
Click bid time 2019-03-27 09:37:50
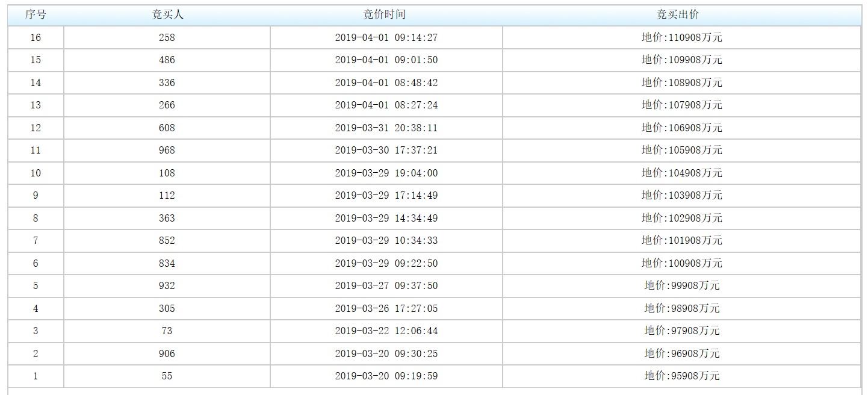tap(386, 285)
